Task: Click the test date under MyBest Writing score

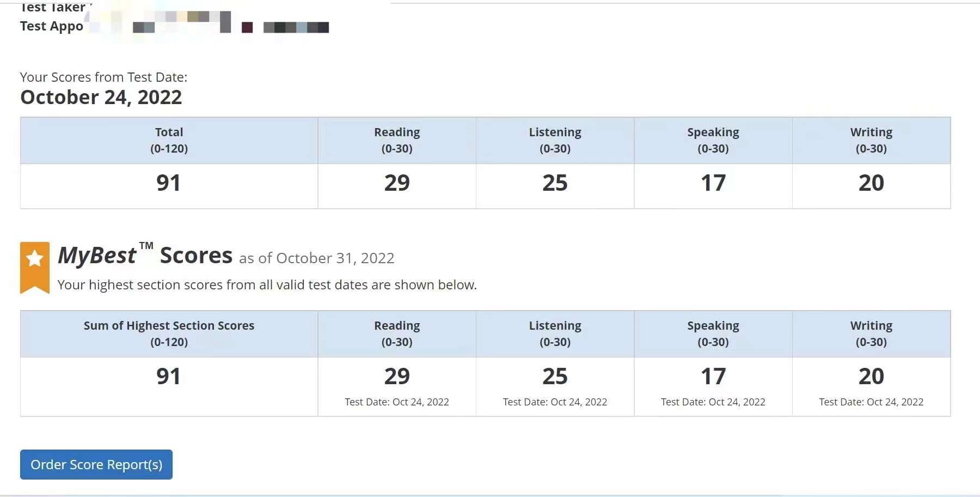Action: [x=871, y=402]
